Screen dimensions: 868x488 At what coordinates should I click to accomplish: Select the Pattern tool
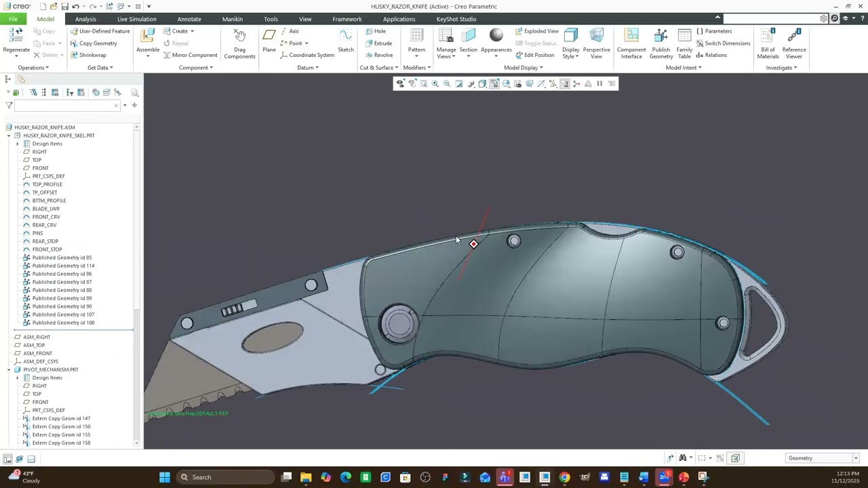pos(416,42)
